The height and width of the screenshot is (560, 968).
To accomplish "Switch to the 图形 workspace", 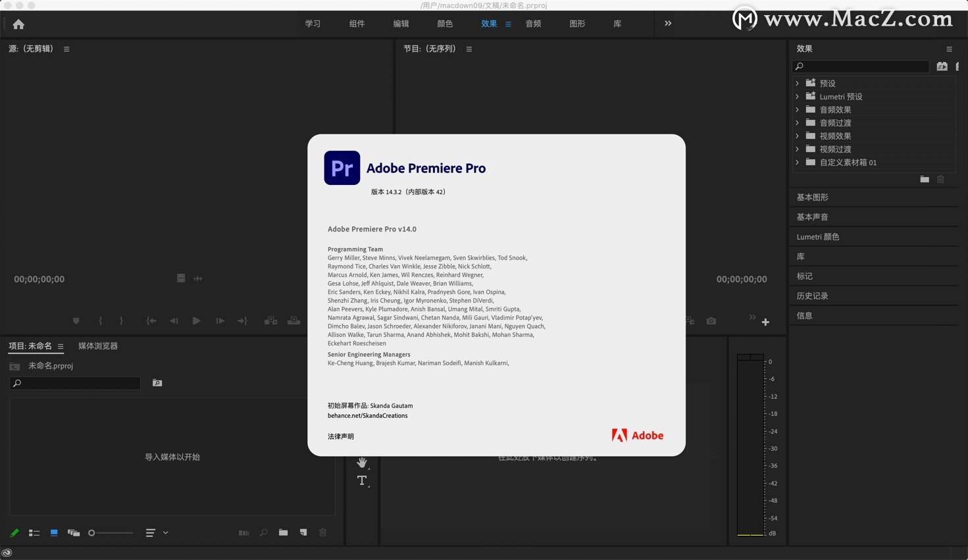I will (x=577, y=24).
